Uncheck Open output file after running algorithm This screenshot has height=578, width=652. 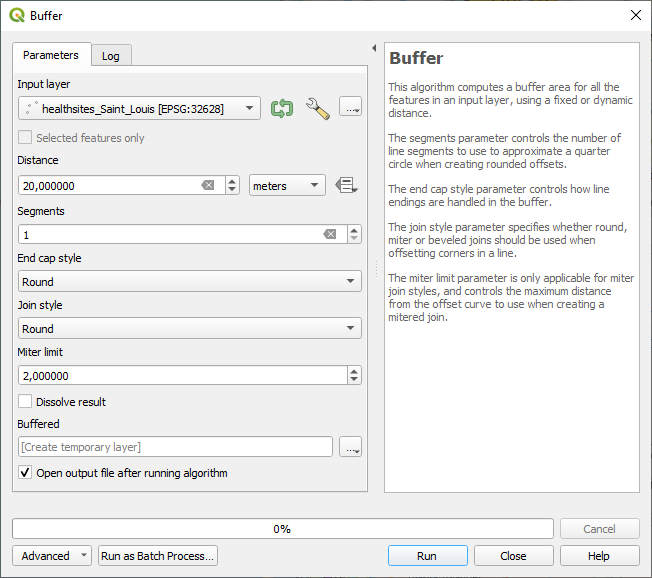click(x=26, y=473)
